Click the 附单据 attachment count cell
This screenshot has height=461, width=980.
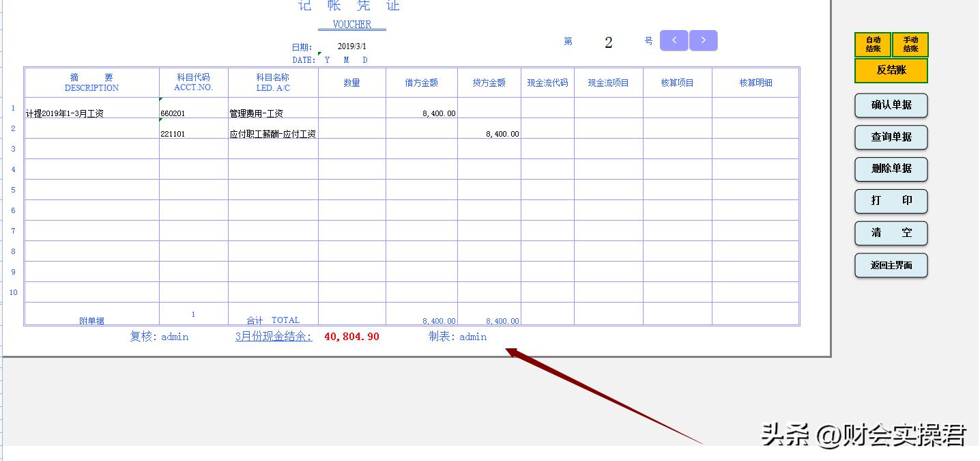(x=193, y=314)
